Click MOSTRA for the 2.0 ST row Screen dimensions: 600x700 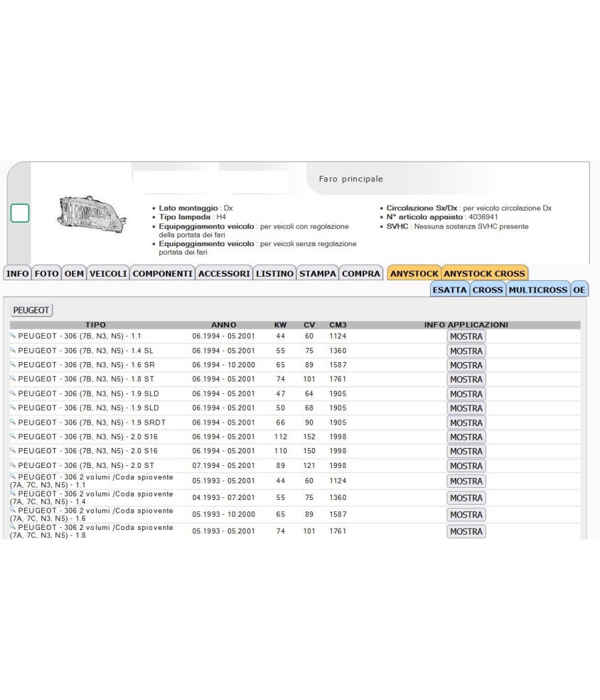point(466,465)
